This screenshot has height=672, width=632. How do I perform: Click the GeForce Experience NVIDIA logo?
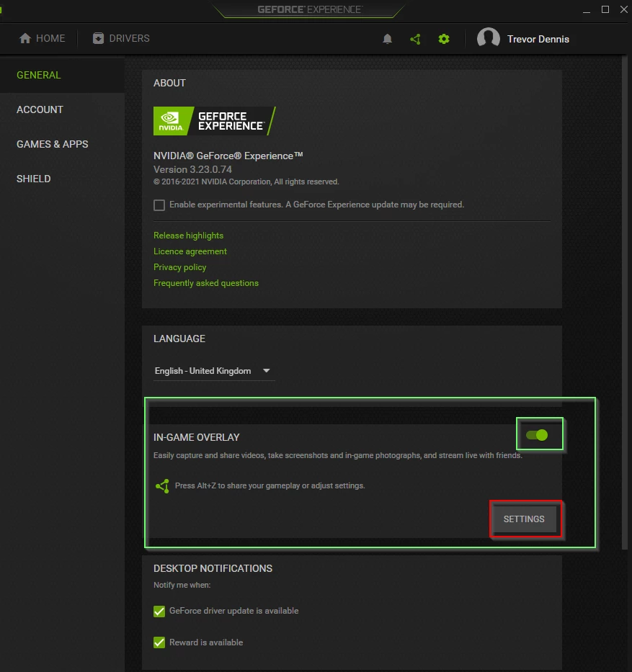[214, 121]
